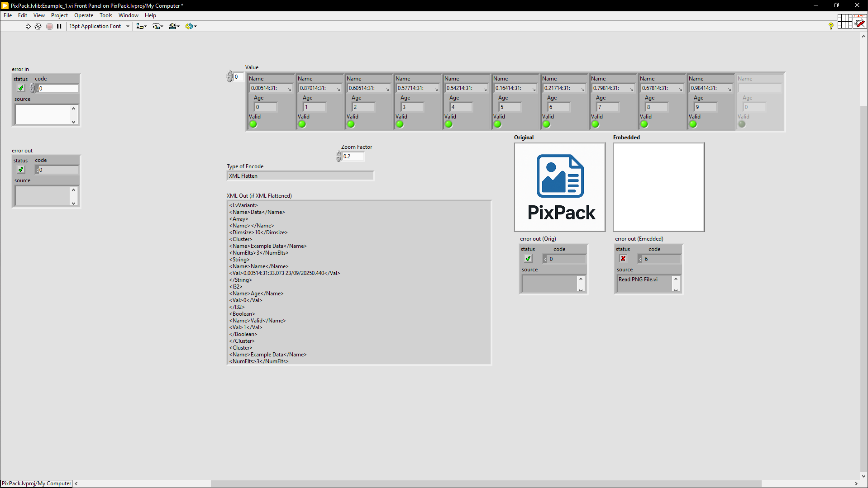Open the Align Objects toolbar menu
868x488 pixels.
[142, 26]
